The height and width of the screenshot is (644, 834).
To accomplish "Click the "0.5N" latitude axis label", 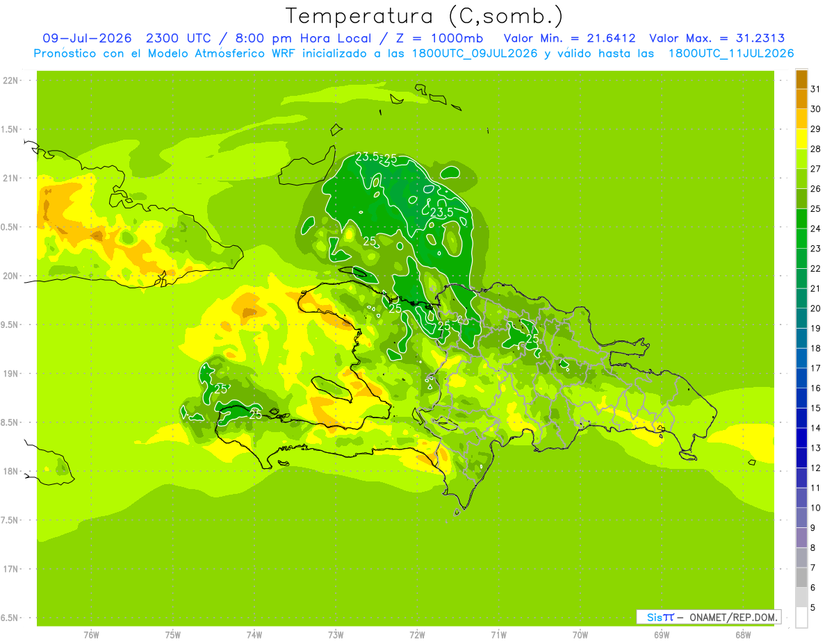I will point(10,227).
